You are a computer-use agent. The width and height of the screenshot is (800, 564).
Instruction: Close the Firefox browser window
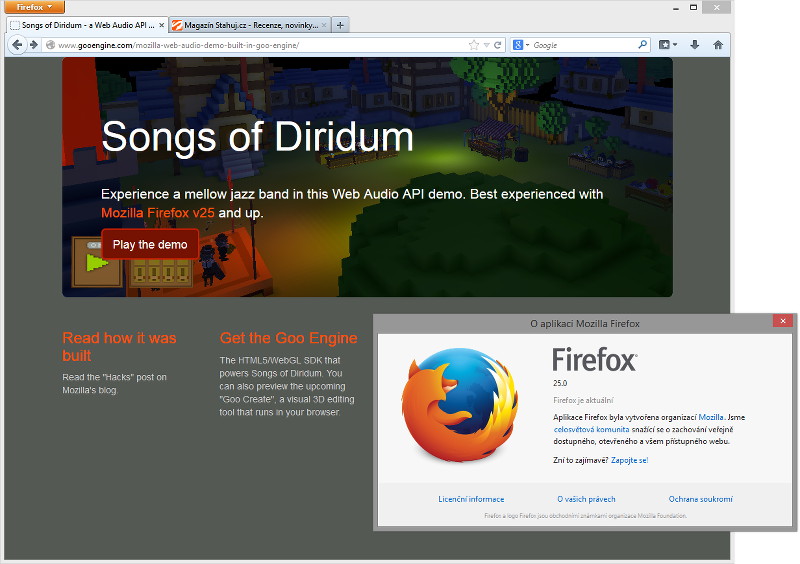pos(716,7)
